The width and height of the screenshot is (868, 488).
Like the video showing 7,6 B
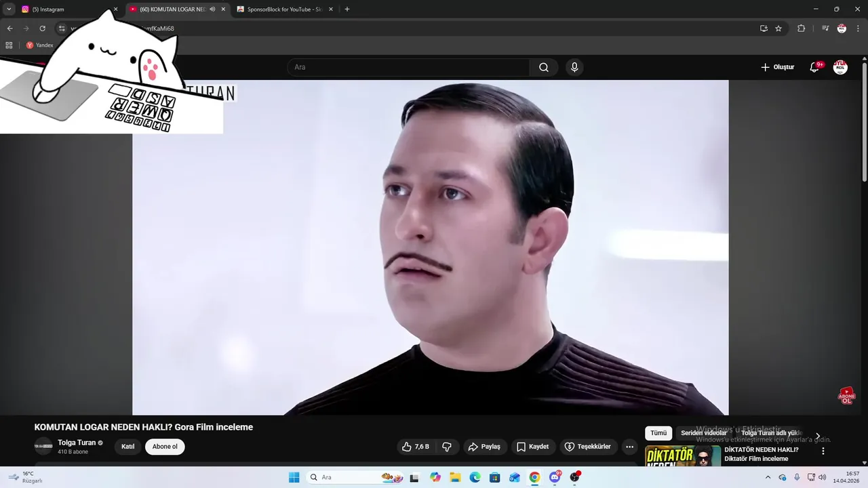coord(415,447)
